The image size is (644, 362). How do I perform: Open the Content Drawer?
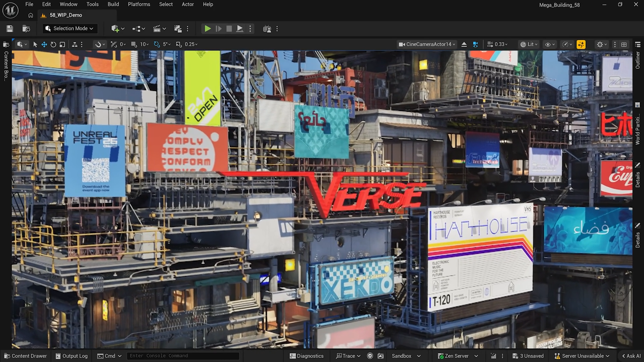coord(25,356)
